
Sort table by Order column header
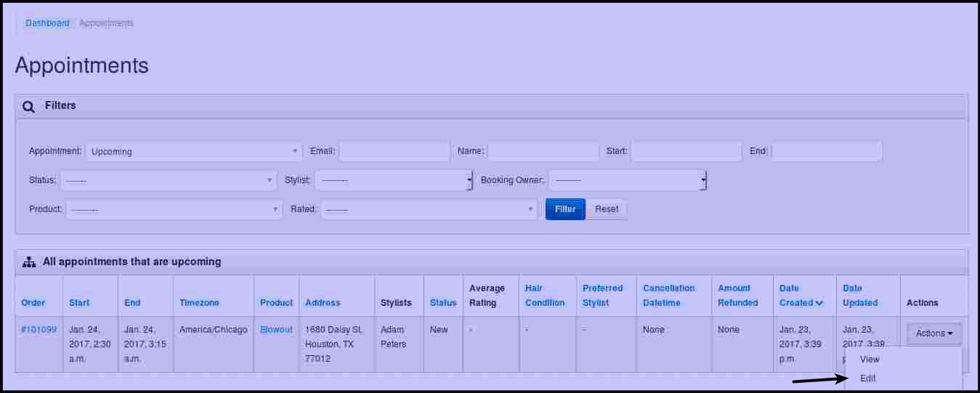tap(33, 303)
